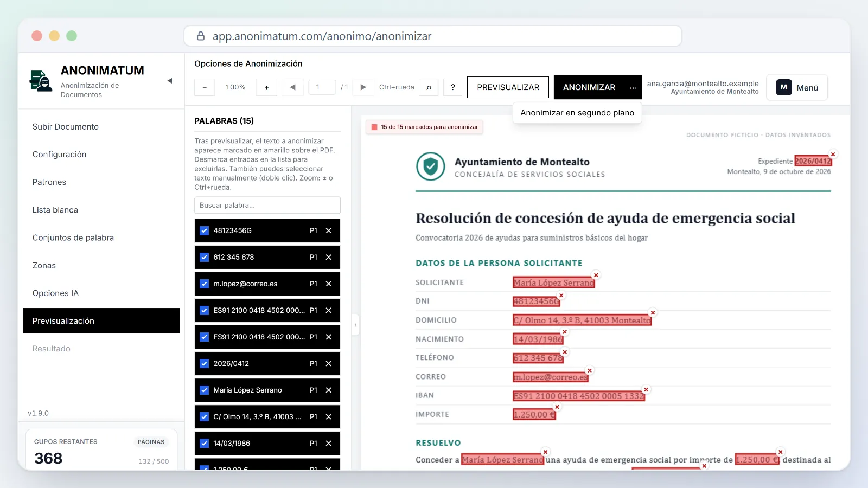Uncheck the 612 345 678 checkbox
868x488 pixels.
[205, 257]
